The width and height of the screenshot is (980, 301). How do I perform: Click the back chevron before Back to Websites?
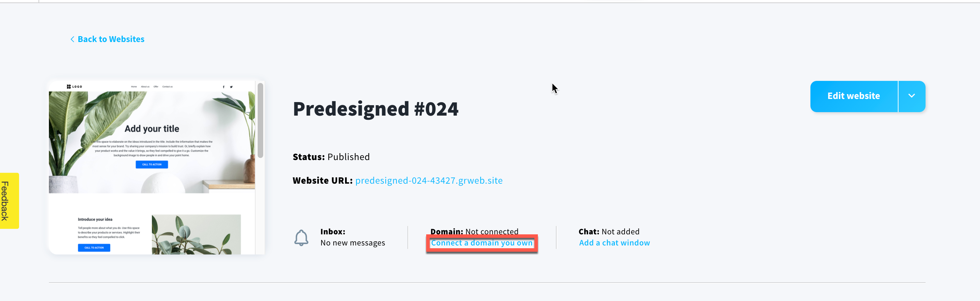coord(72,39)
